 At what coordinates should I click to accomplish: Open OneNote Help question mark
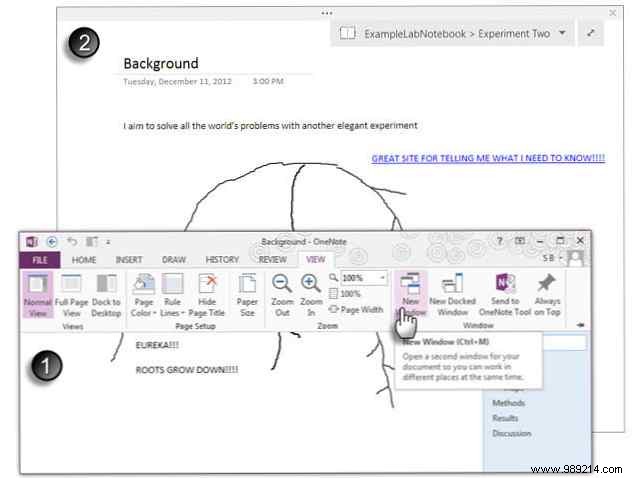500,241
